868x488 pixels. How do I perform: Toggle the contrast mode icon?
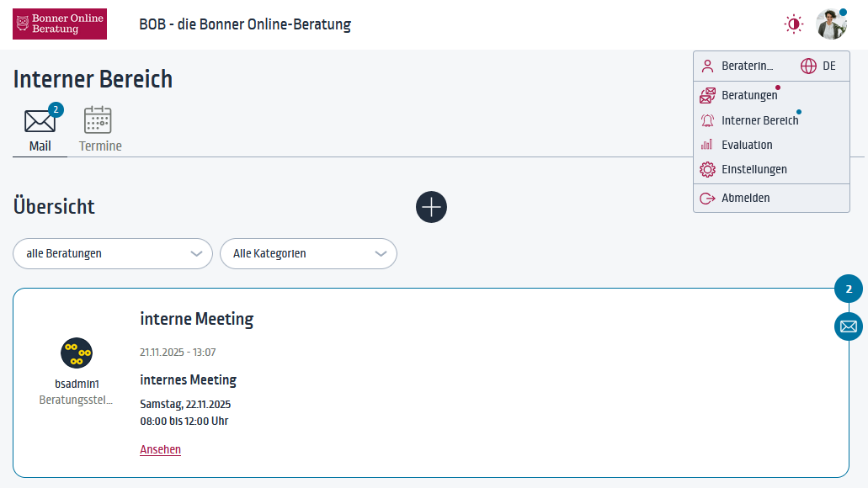point(793,24)
